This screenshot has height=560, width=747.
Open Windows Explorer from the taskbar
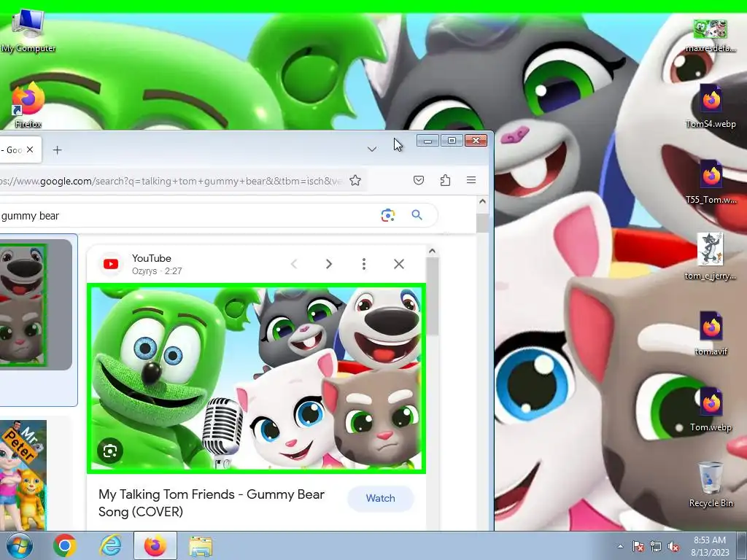tap(201, 545)
